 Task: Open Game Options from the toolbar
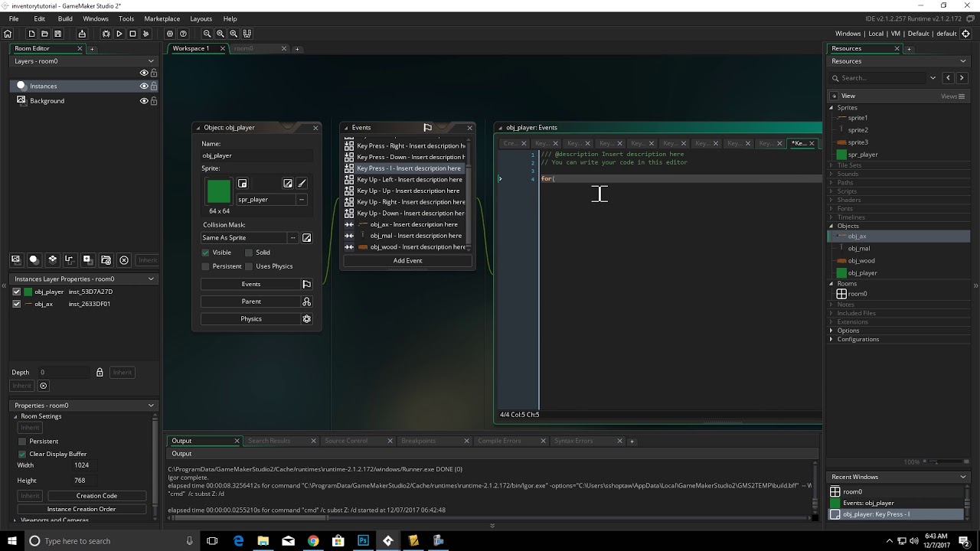pos(170,34)
